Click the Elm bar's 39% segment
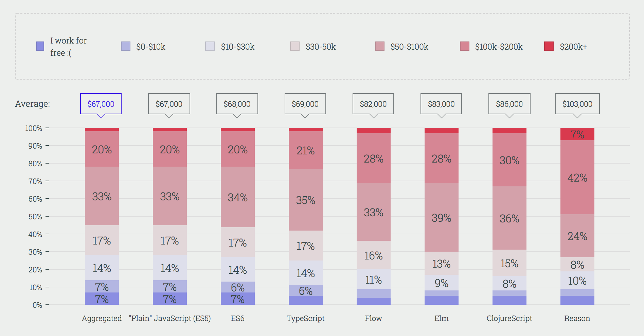 click(x=442, y=217)
